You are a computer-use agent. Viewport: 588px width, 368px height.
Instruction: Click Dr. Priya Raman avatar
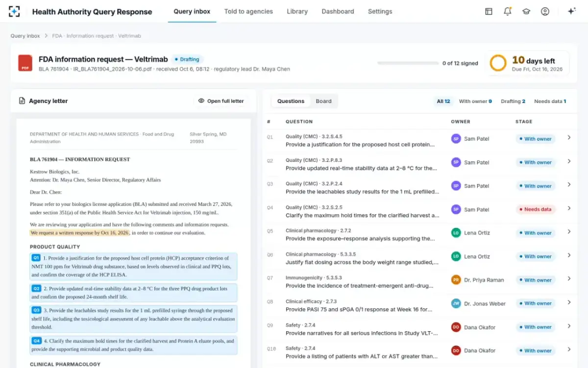(456, 280)
